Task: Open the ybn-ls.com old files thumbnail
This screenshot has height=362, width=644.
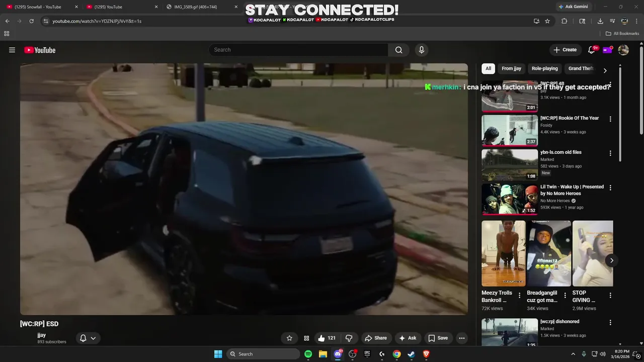Action: coord(510,164)
